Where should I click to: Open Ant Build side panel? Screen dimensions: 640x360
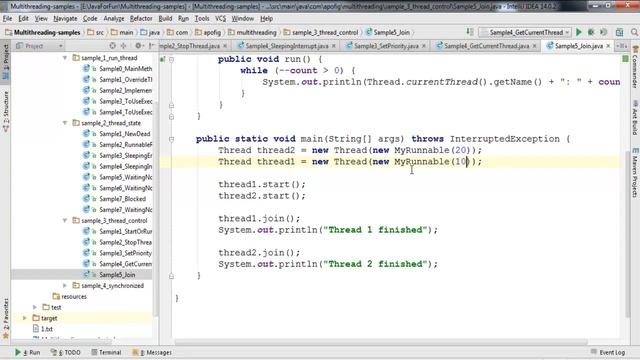635,118
